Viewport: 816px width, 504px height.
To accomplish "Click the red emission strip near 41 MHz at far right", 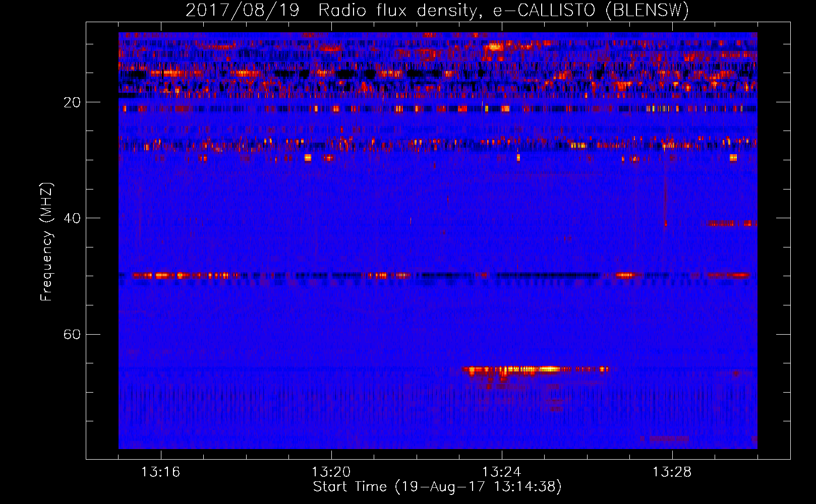I will (x=731, y=223).
